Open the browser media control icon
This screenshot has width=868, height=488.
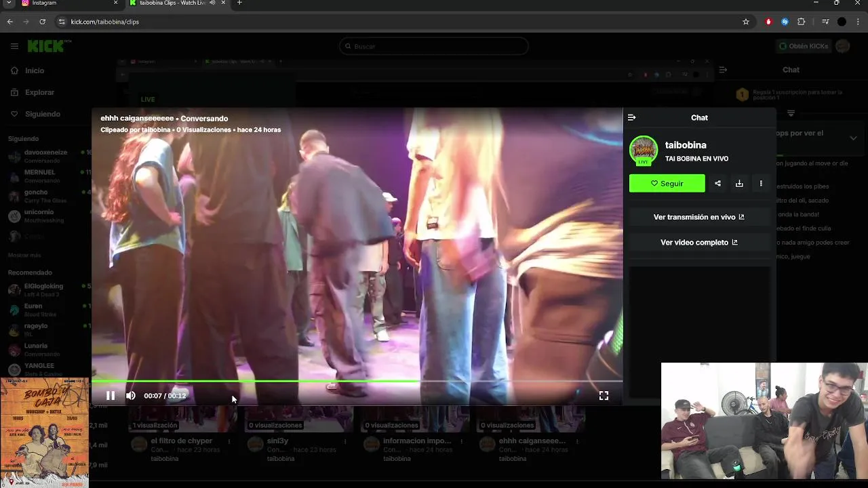point(825,22)
